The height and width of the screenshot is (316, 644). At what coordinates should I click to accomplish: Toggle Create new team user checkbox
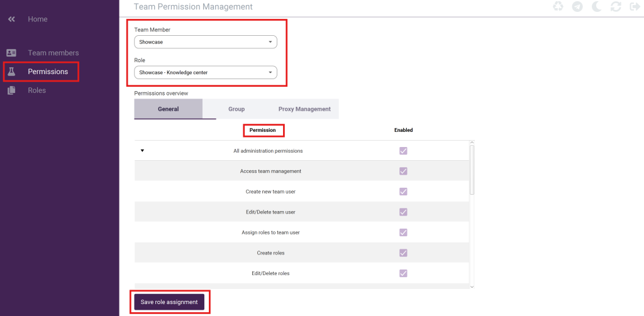point(403,191)
